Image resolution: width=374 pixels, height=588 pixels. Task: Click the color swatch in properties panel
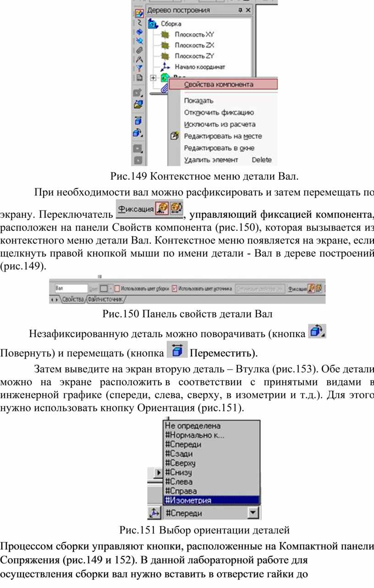pyautogui.click(x=104, y=289)
